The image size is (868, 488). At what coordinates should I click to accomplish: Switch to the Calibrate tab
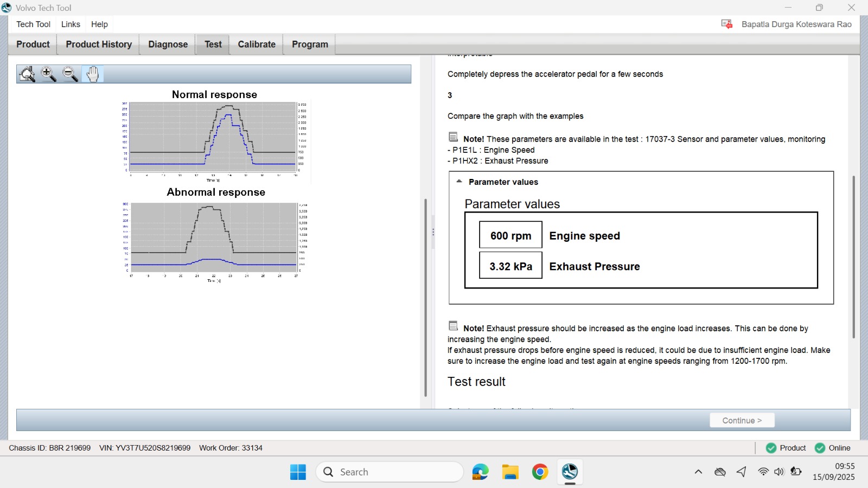coord(257,44)
